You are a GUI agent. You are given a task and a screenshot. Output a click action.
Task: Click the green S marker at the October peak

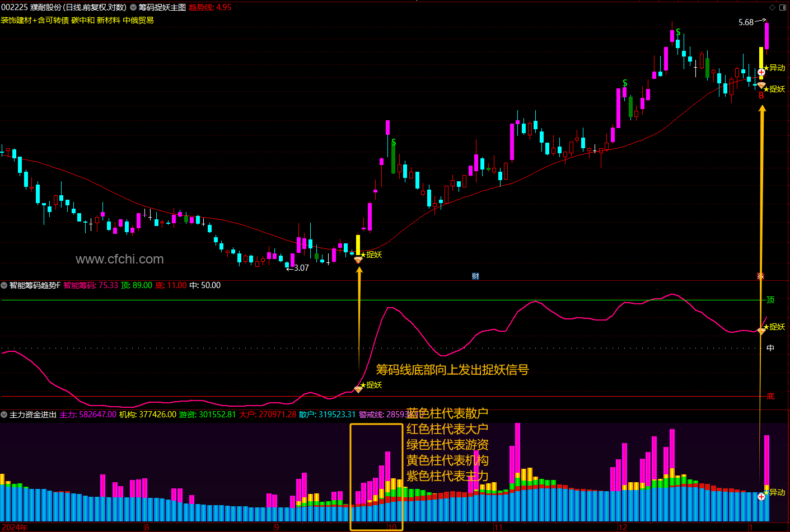pyautogui.click(x=394, y=143)
